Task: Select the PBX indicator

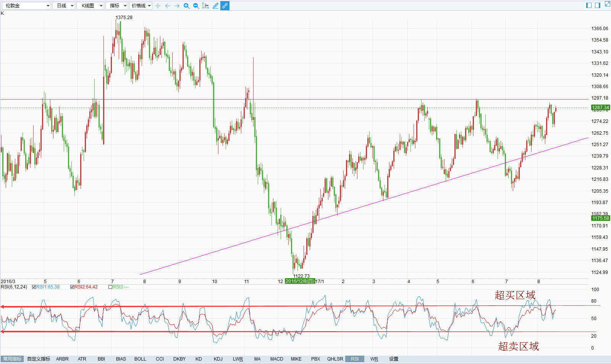Action: point(315,359)
